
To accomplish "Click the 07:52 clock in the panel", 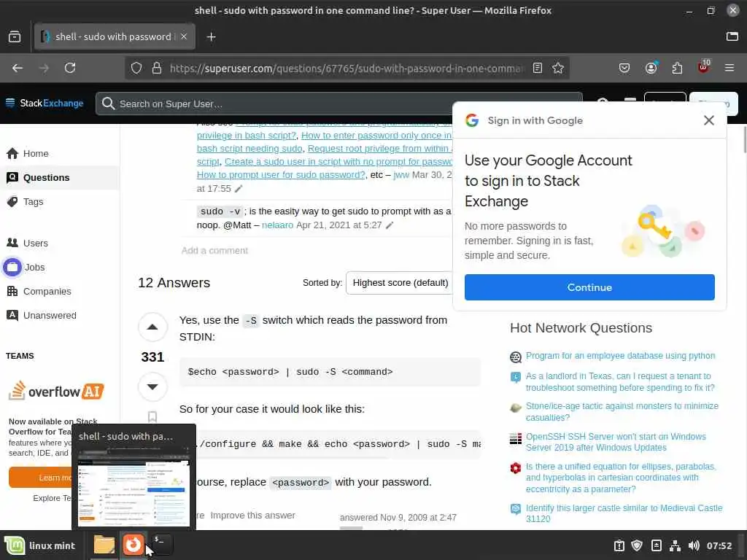I will click(x=719, y=545).
